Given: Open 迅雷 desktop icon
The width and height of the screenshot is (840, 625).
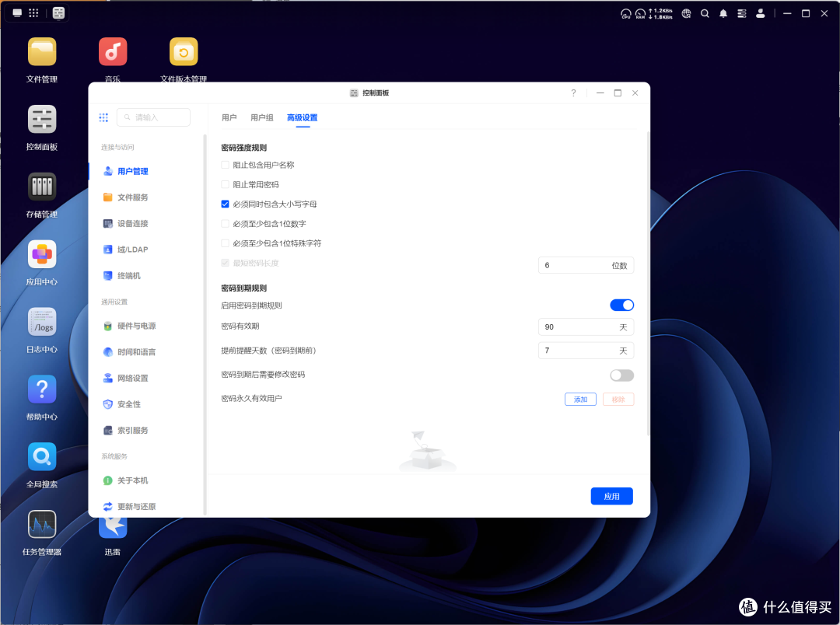Looking at the screenshot, I should (x=113, y=528).
